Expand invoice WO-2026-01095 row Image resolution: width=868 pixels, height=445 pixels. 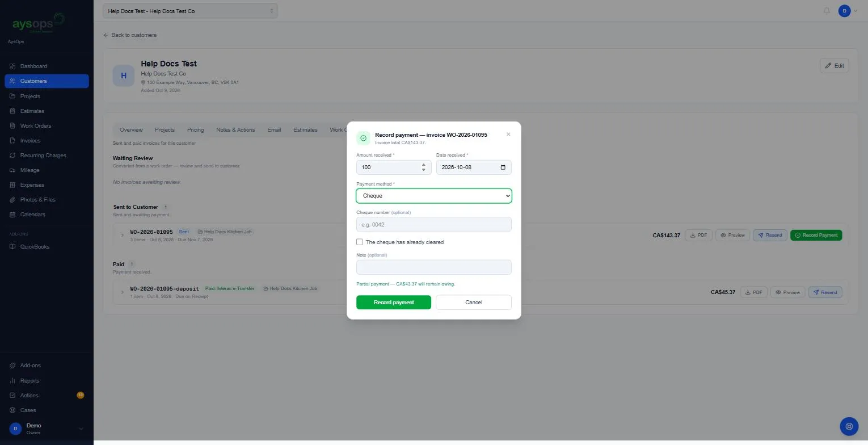coord(122,235)
